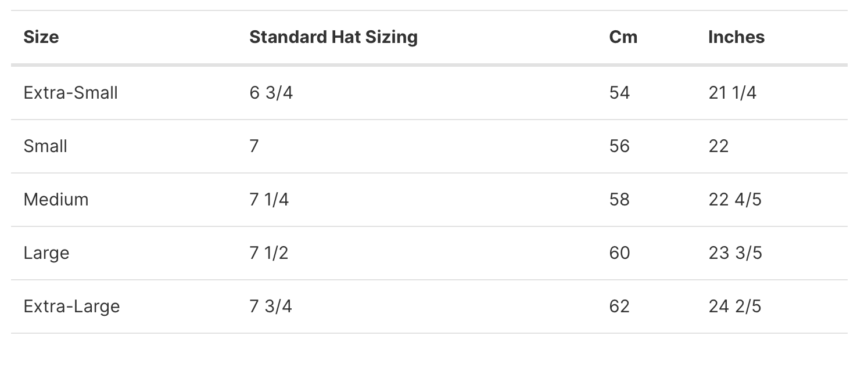This screenshot has width=868, height=368.
Task: Click the Extra-Large size cell
Action: point(72,306)
